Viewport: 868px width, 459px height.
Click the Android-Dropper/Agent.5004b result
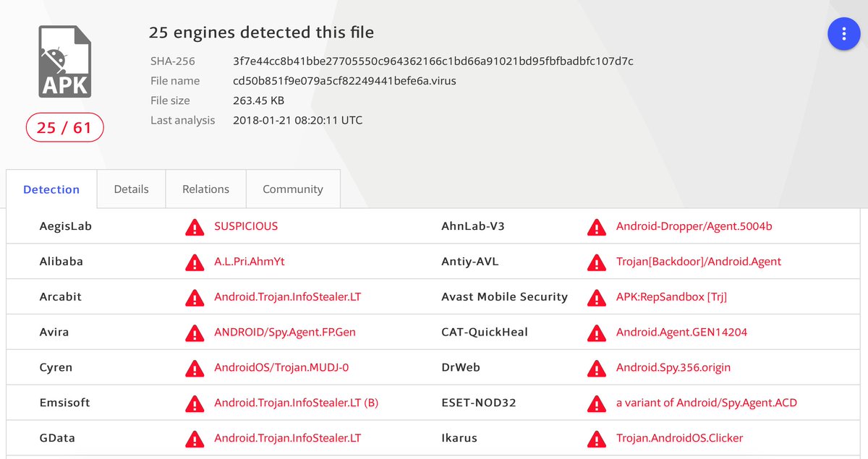click(x=694, y=226)
